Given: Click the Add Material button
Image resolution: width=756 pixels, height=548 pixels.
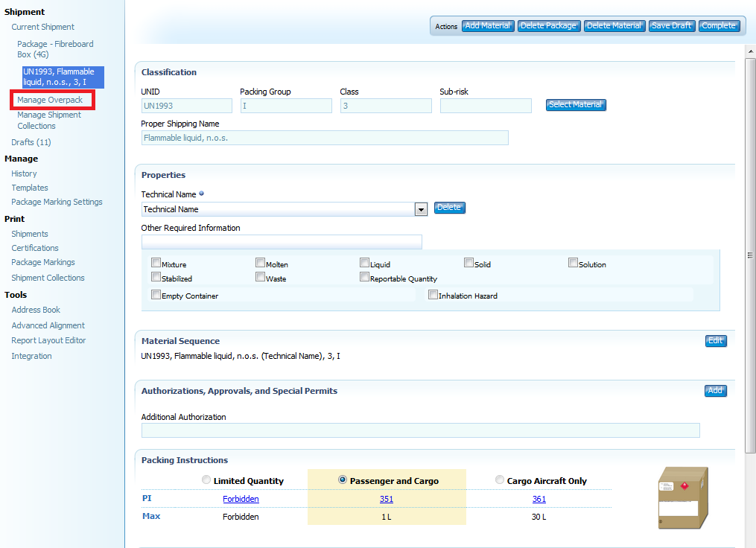Looking at the screenshot, I should (488, 25).
